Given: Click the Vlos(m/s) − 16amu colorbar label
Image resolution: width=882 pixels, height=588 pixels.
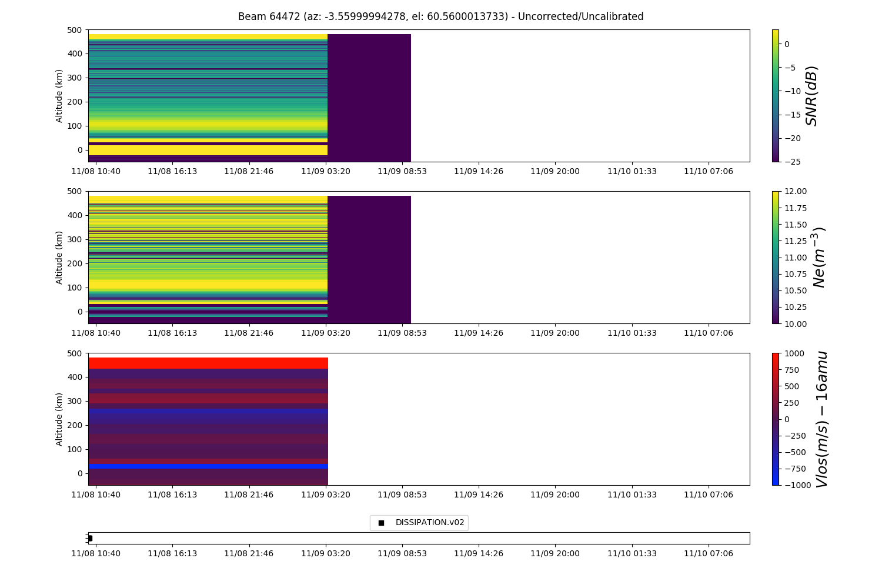Looking at the screenshot, I should pyautogui.click(x=821, y=419).
